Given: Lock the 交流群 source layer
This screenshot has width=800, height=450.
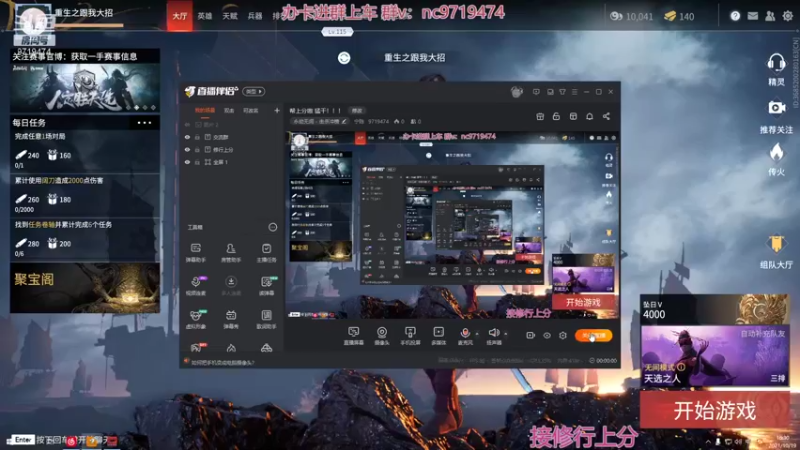Looking at the screenshot, I should tap(197, 137).
